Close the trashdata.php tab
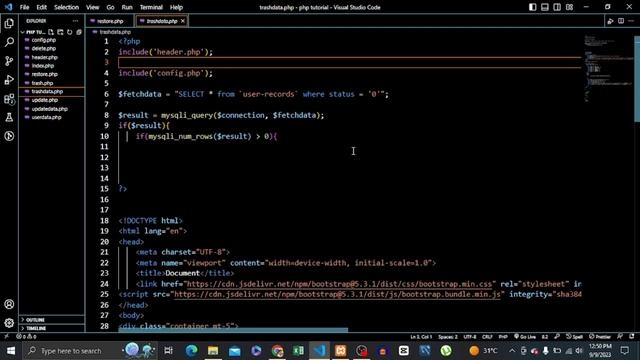640x360 pixels. 183,21
